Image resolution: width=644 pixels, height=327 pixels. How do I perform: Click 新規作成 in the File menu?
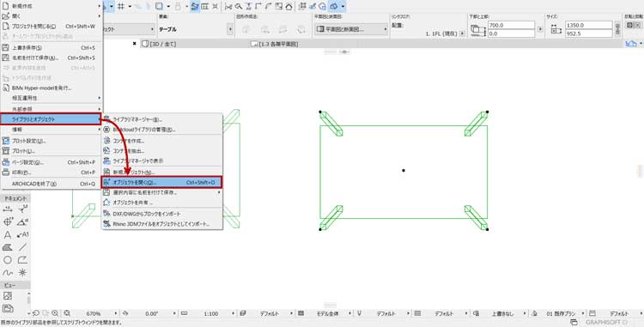[x=51, y=6]
